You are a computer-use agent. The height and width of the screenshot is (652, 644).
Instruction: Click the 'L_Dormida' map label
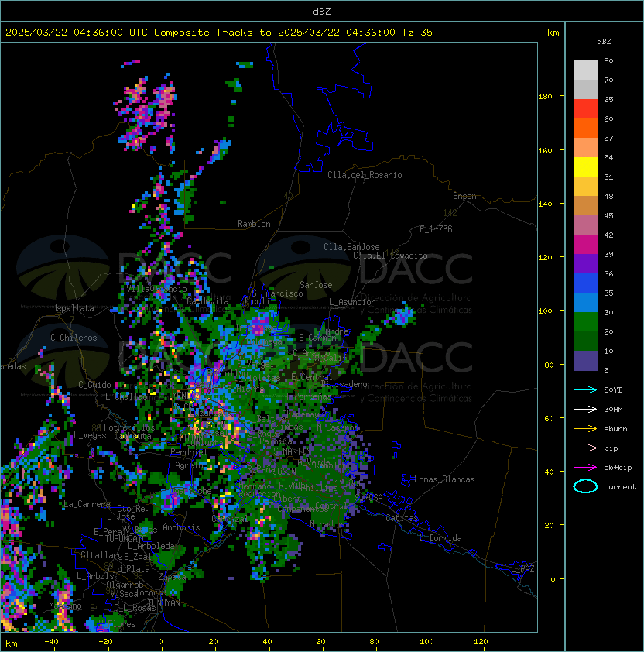[x=440, y=538]
